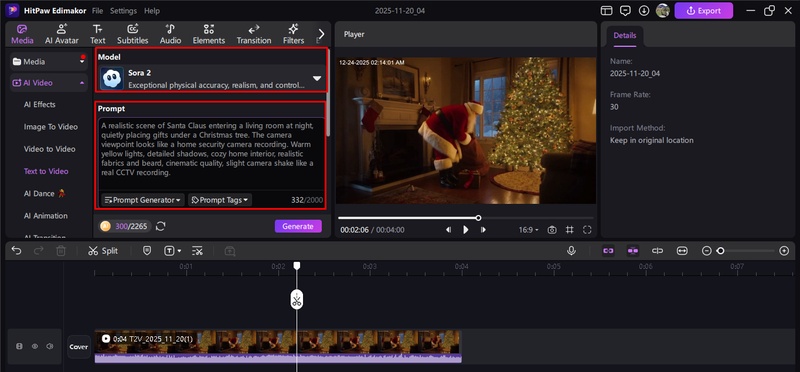Step back one frame in player
This screenshot has height=372, width=800.
tap(448, 230)
